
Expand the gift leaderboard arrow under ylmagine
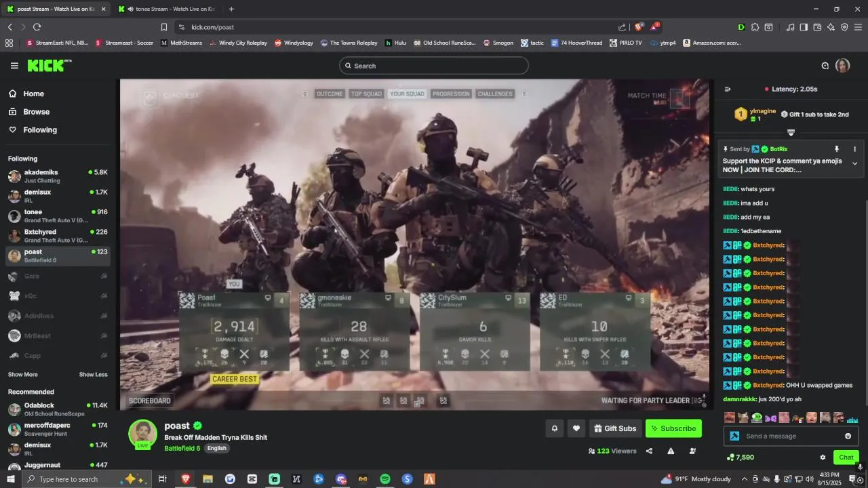tap(791, 132)
